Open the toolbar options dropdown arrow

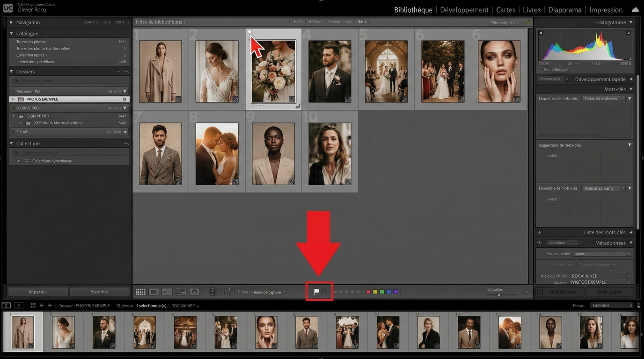[527, 292]
